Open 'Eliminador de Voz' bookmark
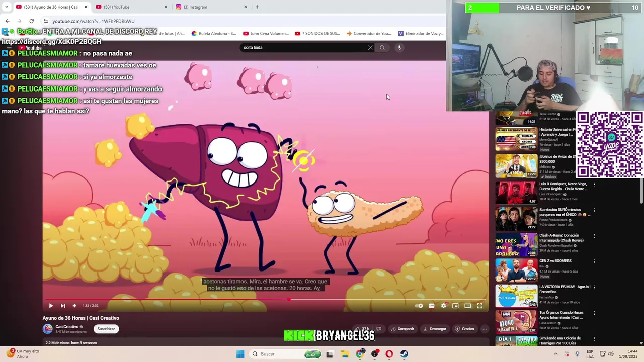The image size is (644, 362). pos(421,34)
